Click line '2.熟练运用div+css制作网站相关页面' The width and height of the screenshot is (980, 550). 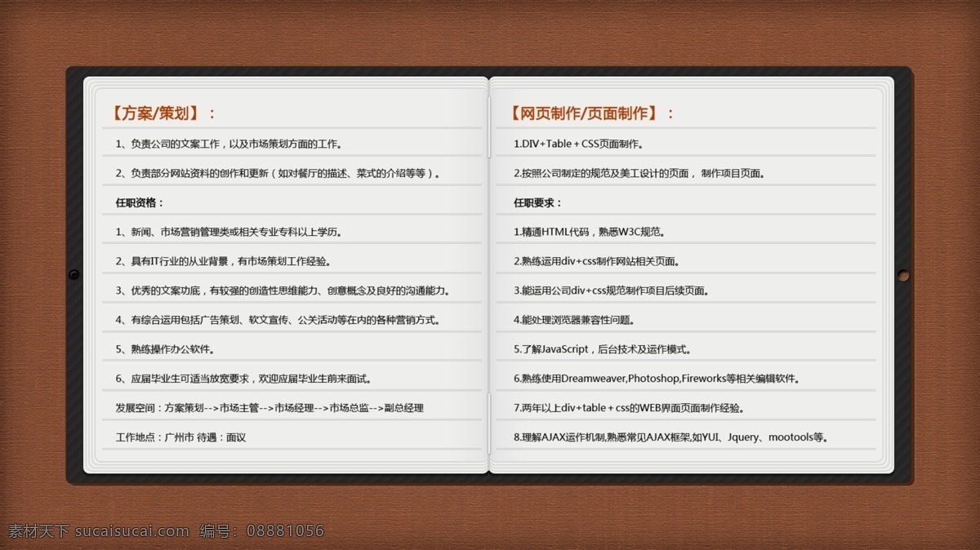coord(597,261)
